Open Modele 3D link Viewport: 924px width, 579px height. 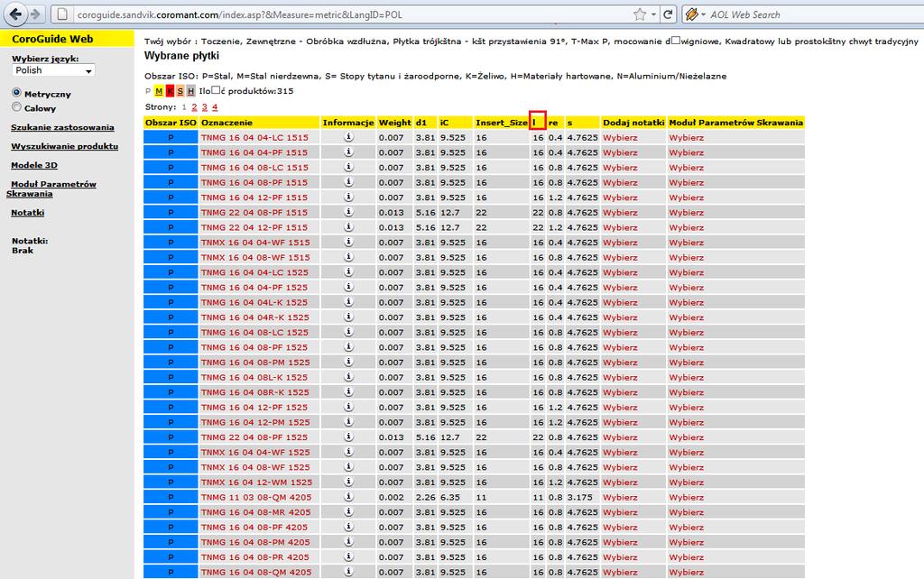[34, 165]
